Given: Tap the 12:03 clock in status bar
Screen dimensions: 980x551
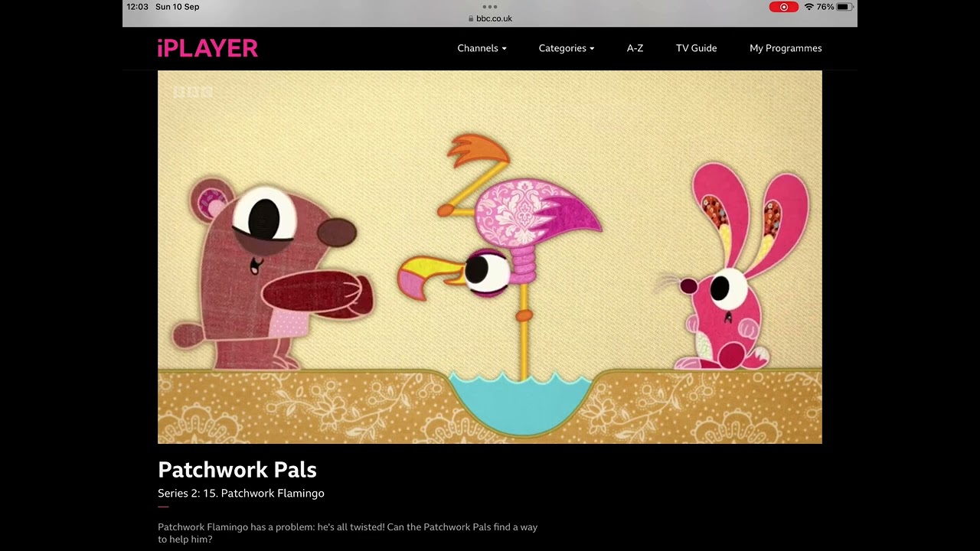Looking at the screenshot, I should (x=137, y=7).
